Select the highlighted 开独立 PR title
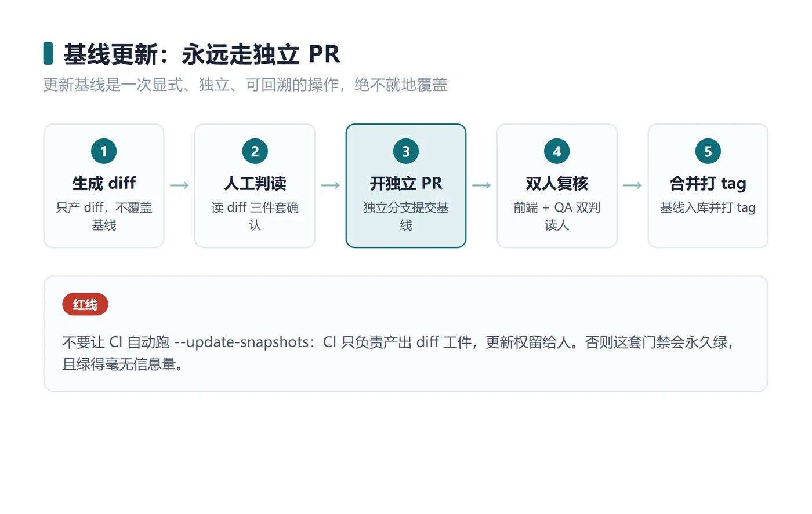Image resolution: width=812 pixels, height=514 pixels. (x=406, y=183)
